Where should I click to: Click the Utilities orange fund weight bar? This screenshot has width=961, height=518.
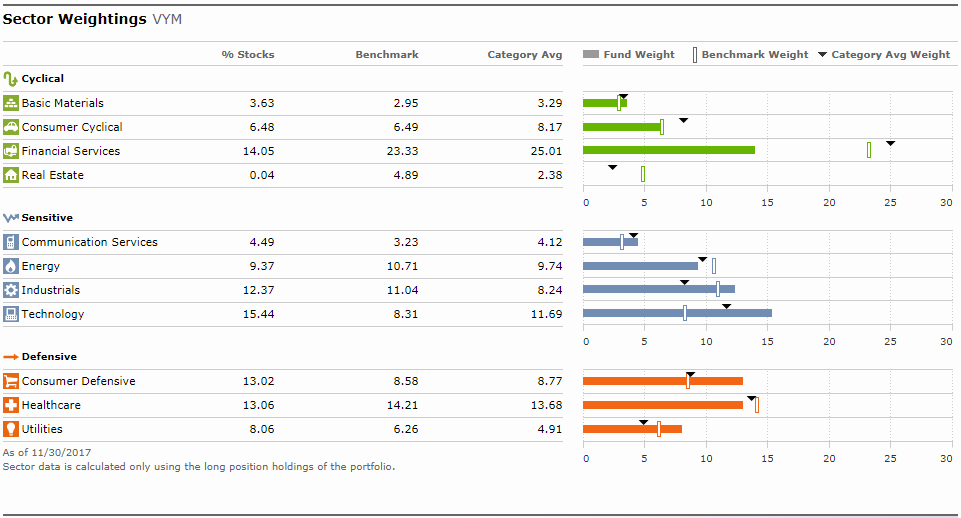click(632, 429)
